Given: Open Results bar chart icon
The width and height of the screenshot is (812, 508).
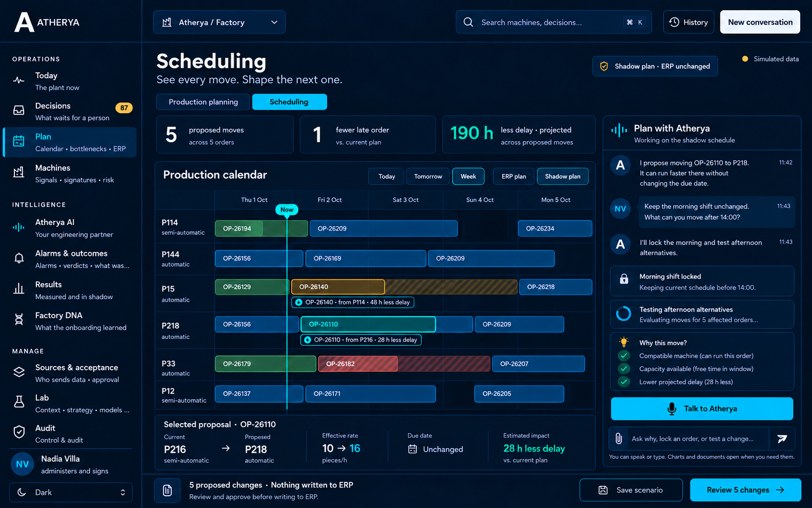Looking at the screenshot, I should [19, 289].
